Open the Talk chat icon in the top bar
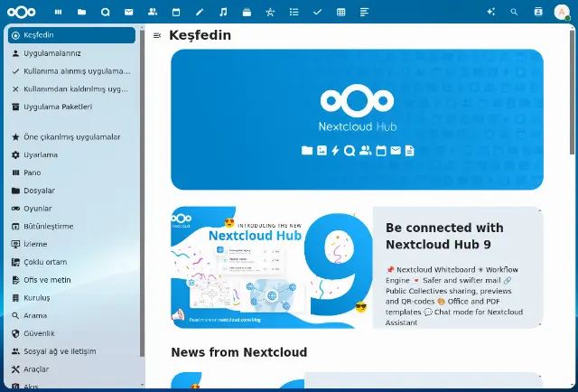Screen dimensions: 578x392 (106, 12)
